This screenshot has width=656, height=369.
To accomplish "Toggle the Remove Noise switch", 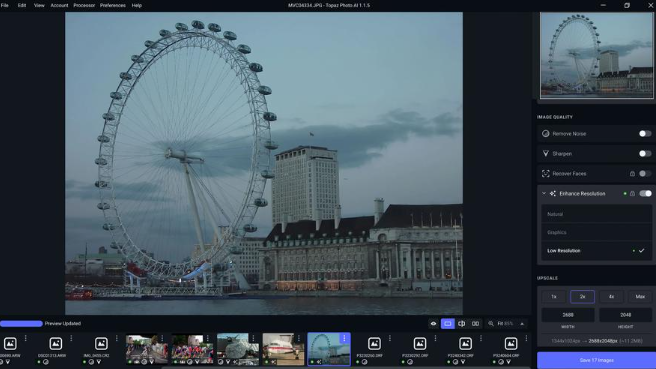I will 645,133.
